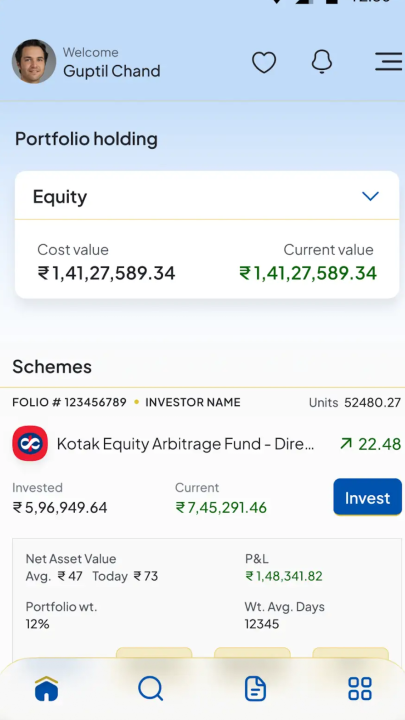Tap the Welcome Guptil Chand name text
Viewport: 405px width, 720px height.
pyautogui.click(x=112, y=71)
